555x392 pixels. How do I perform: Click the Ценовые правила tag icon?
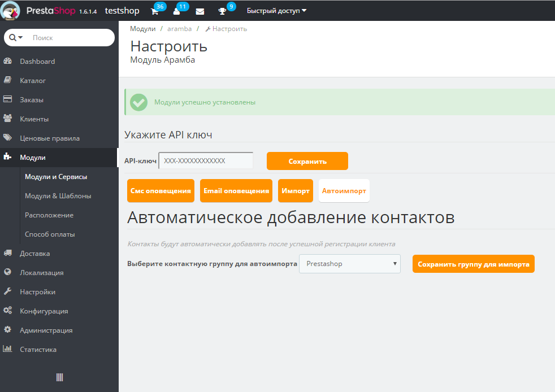(x=8, y=137)
